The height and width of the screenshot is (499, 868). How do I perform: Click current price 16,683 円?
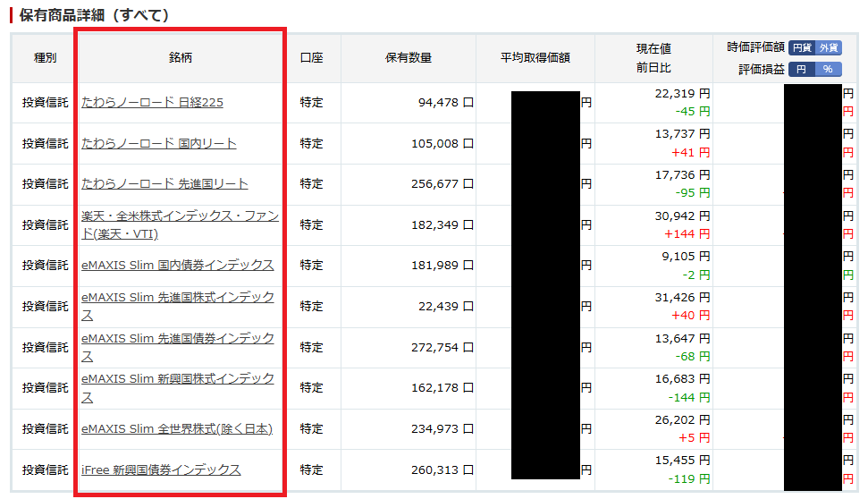[x=682, y=379]
